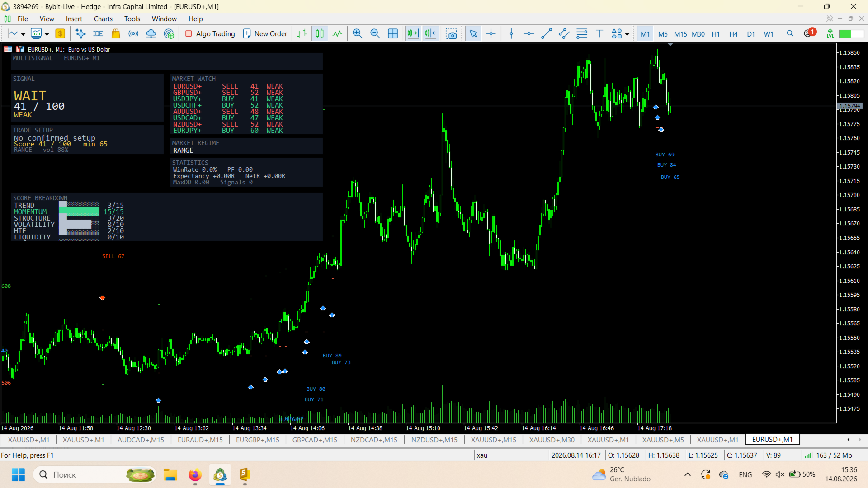Draw a vertical line on chart

pos(511,33)
